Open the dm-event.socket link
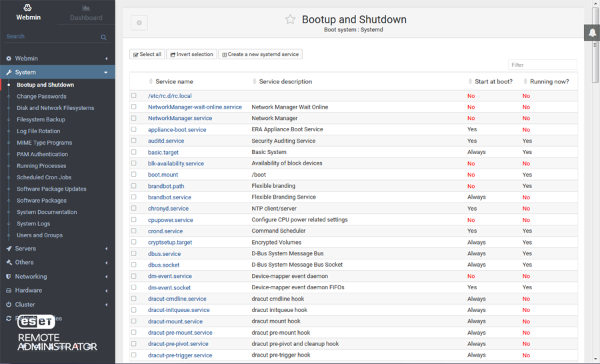Screen dimensions: 600x364 point(169,287)
